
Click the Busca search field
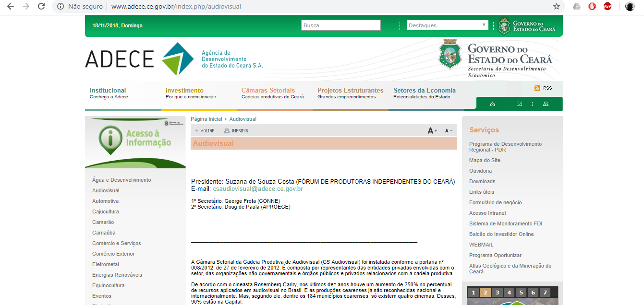point(340,25)
